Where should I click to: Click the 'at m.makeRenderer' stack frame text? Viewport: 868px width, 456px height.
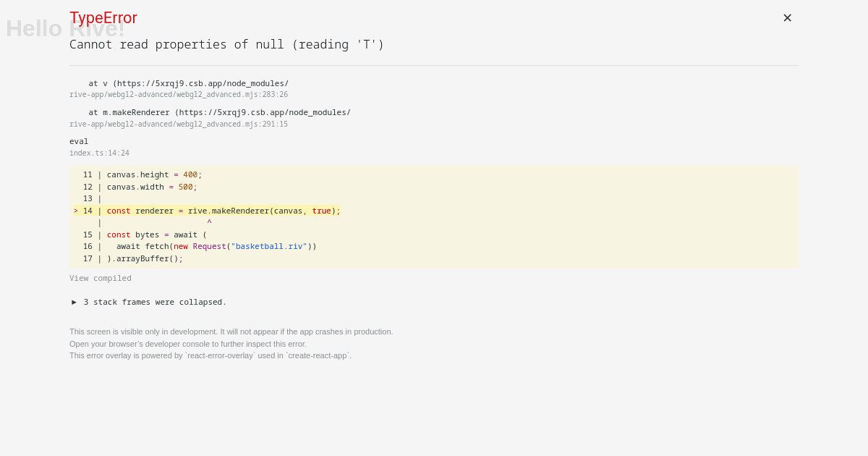[219, 113]
